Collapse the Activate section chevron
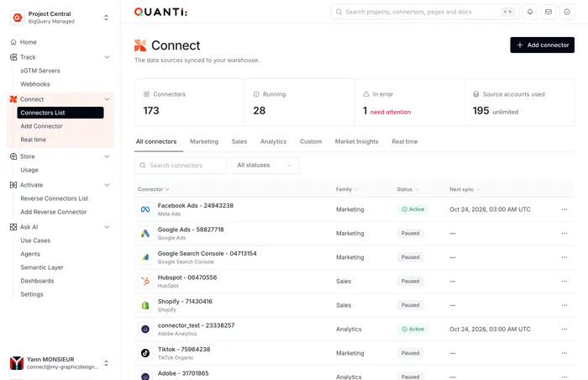 (x=107, y=185)
